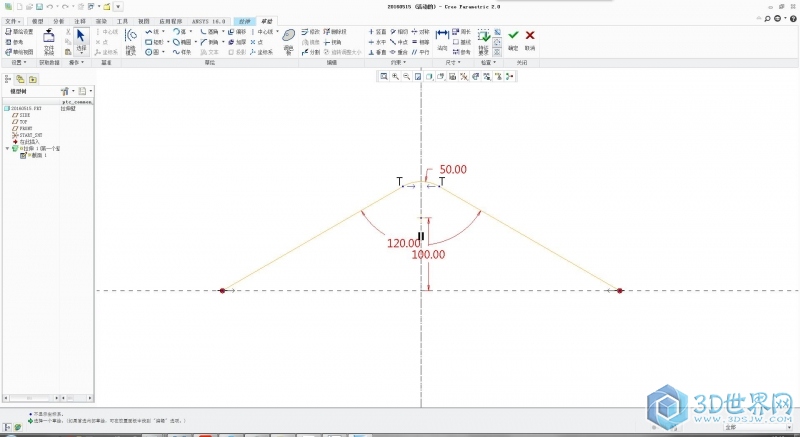Click the Offset (偏移) tool
800x437 pixels.
point(237,32)
